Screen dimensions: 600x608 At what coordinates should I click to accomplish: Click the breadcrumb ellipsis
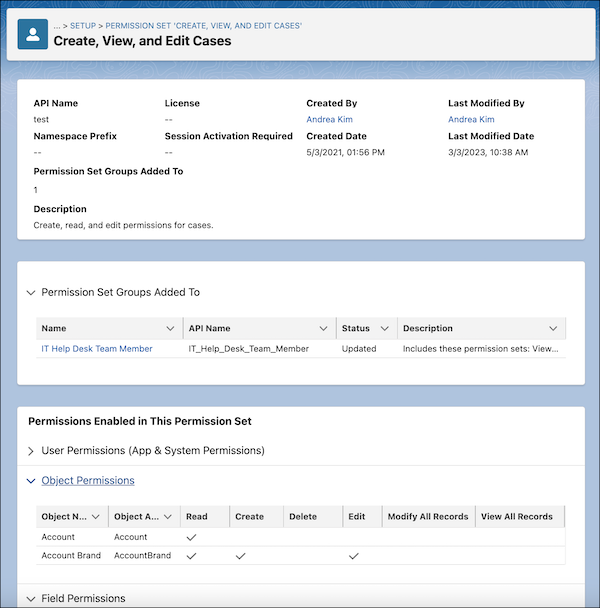[57, 26]
